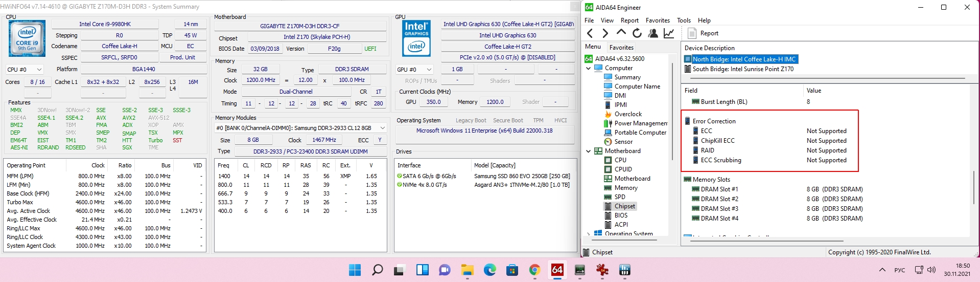
Task: Open volume control in system tray
Action: point(931,270)
